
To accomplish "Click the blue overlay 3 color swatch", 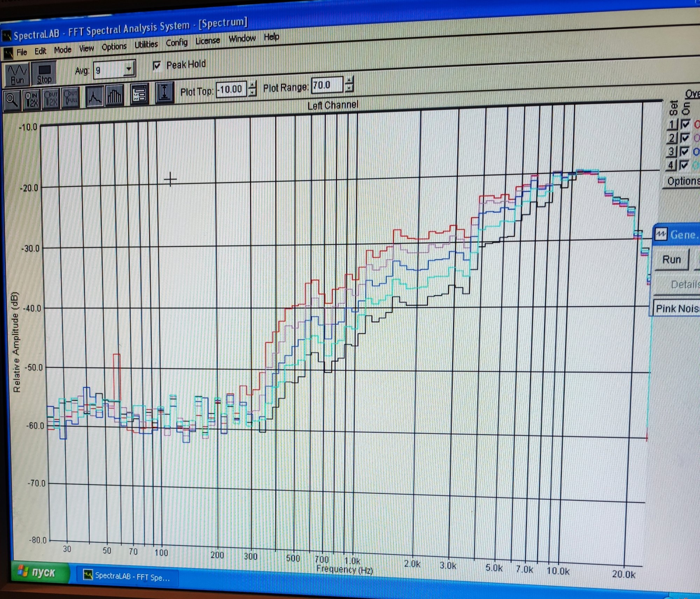I will coord(696,151).
